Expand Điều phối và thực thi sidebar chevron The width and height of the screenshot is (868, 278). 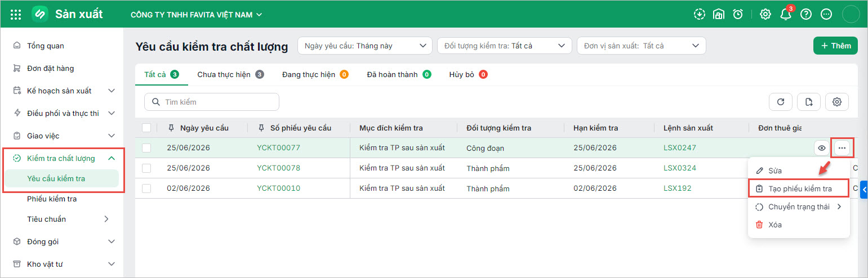click(x=112, y=113)
